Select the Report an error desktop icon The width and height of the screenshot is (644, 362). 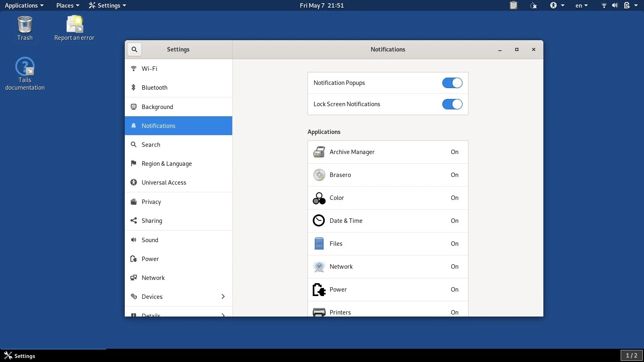(x=74, y=28)
